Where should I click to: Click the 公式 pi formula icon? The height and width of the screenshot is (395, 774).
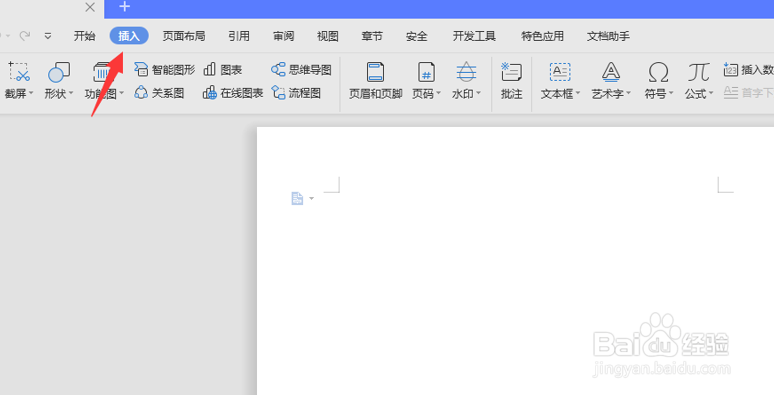pos(699,72)
